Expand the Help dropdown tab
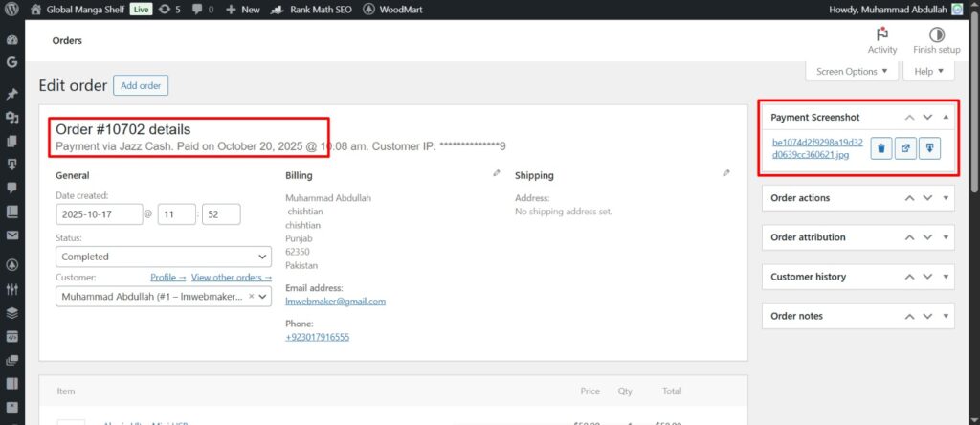Viewport: 980px width, 425px height. 928,71
